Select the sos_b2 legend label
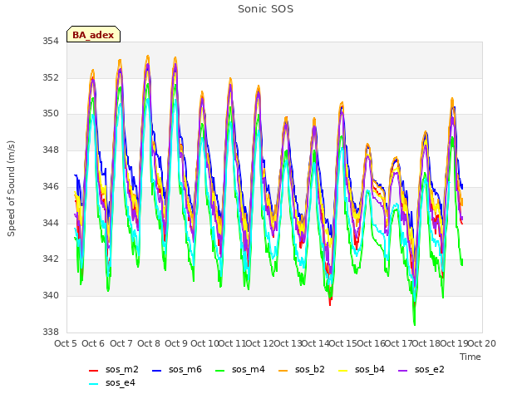This screenshot has width=532, height=399. pos(310,369)
